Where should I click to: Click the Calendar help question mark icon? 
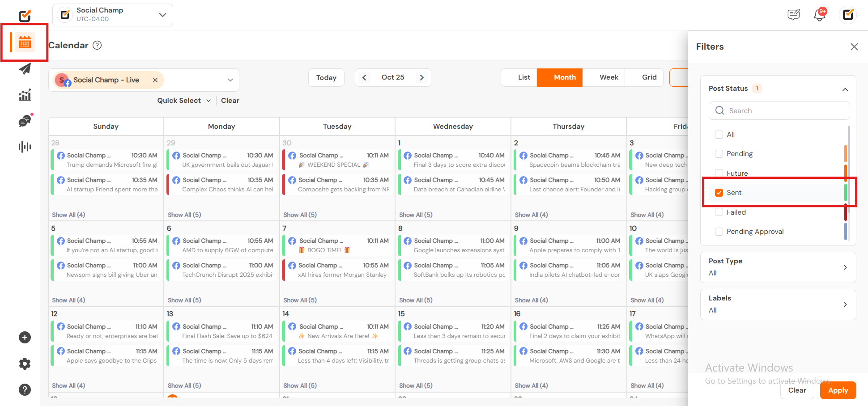[97, 45]
